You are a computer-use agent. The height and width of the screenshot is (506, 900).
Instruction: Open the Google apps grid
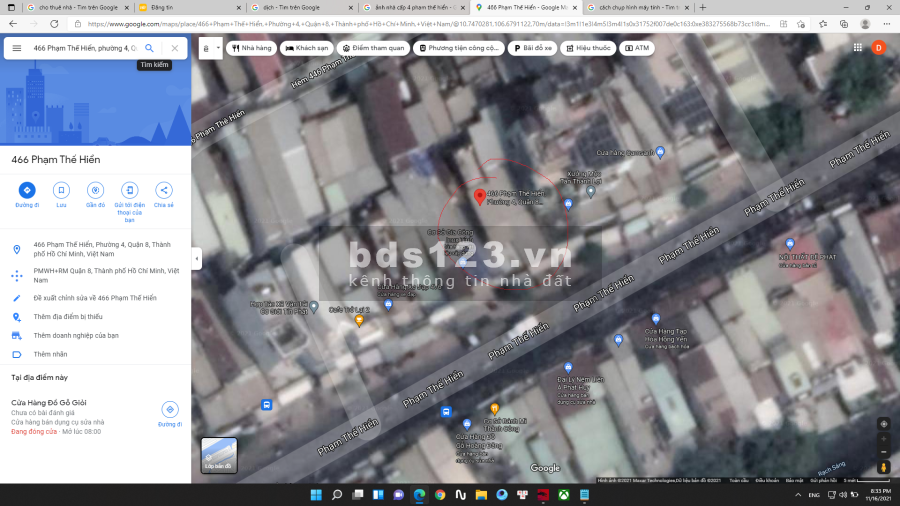point(858,48)
